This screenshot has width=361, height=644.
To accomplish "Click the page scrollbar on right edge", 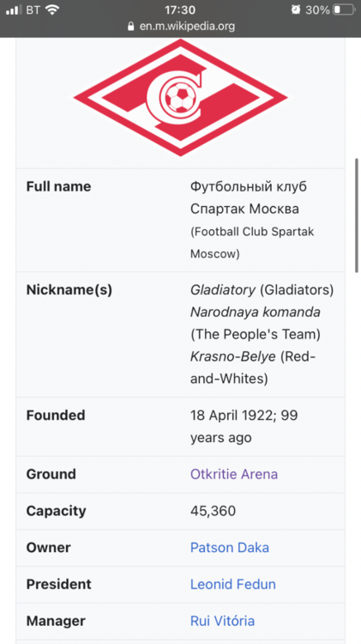I will click(357, 215).
